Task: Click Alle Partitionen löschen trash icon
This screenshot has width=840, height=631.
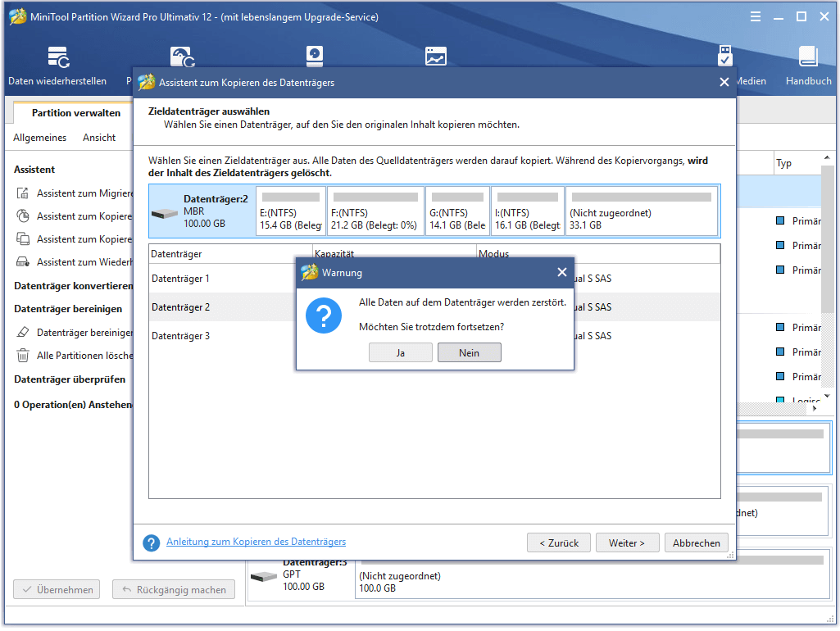Action: (22, 356)
